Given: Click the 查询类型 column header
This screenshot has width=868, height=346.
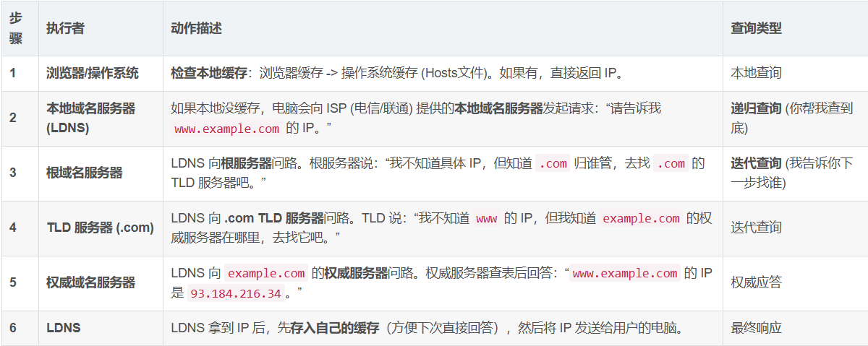Looking at the screenshot, I should click(x=756, y=28).
